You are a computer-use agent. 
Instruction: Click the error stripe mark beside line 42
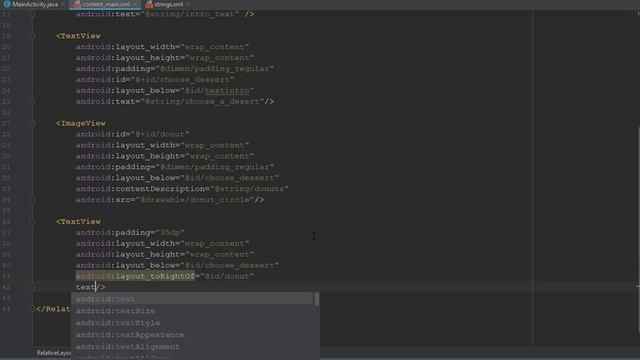638,286
